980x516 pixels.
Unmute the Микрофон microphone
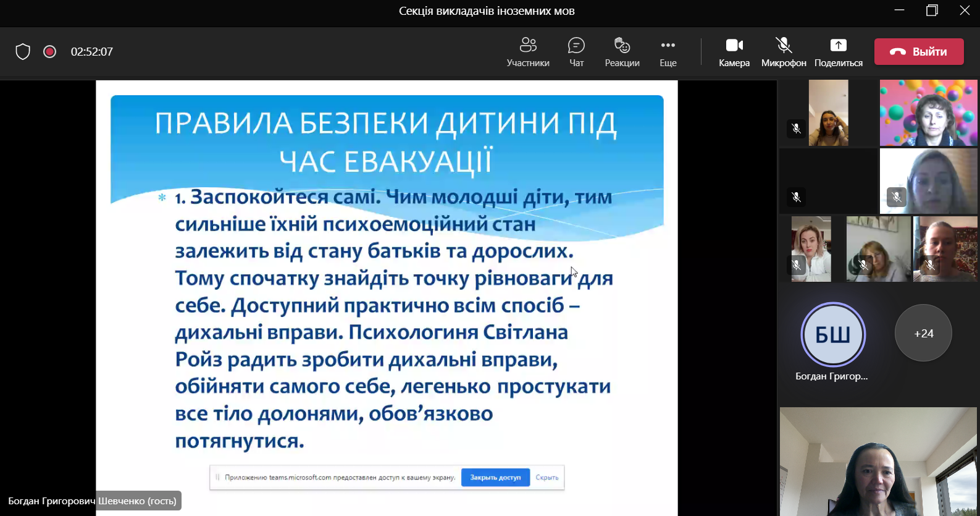point(783,52)
